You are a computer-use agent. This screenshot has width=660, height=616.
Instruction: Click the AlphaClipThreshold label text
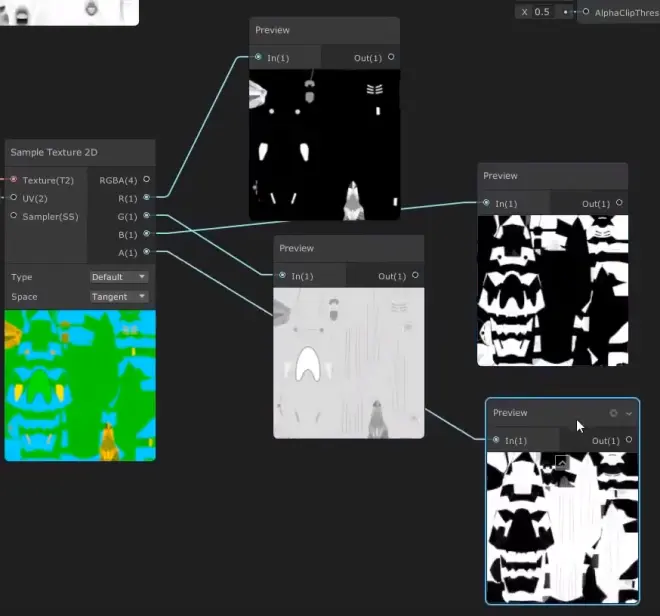pos(627,13)
